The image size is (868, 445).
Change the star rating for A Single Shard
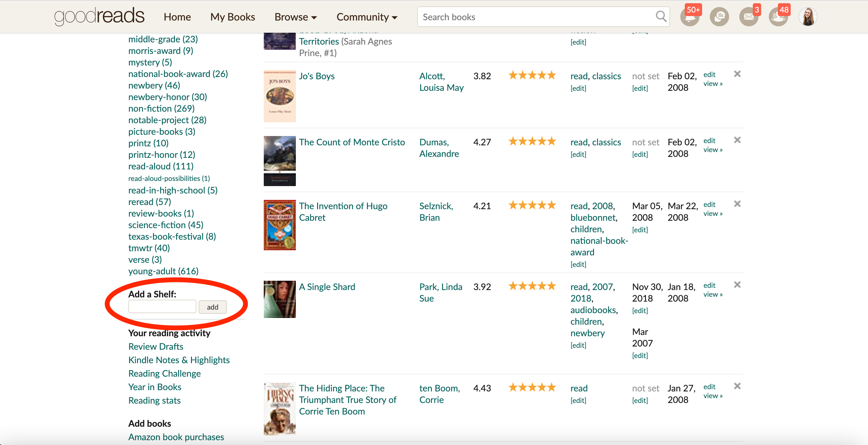(x=532, y=286)
